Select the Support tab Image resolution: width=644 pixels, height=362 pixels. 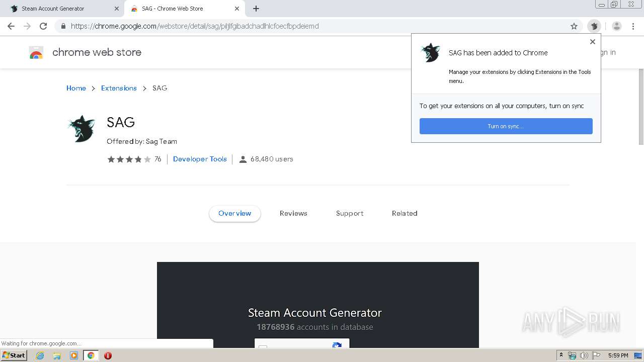[350, 213]
